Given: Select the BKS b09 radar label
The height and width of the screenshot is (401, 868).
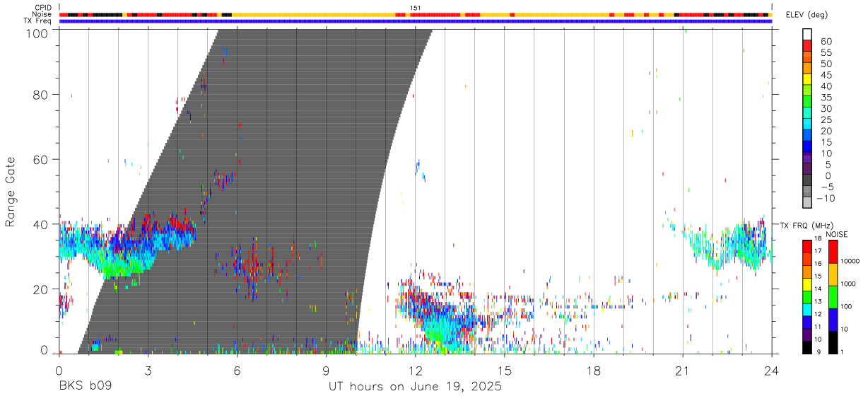Looking at the screenshot, I should tap(85, 387).
